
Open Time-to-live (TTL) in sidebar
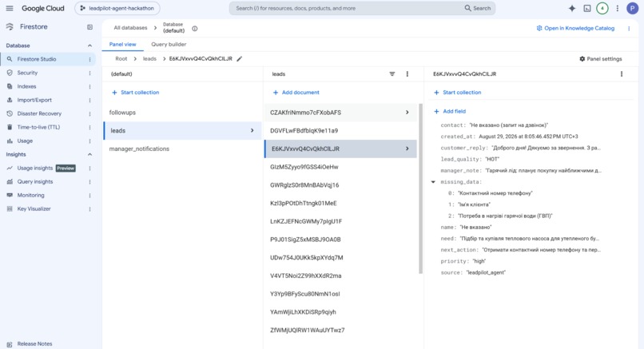click(38, 127)
